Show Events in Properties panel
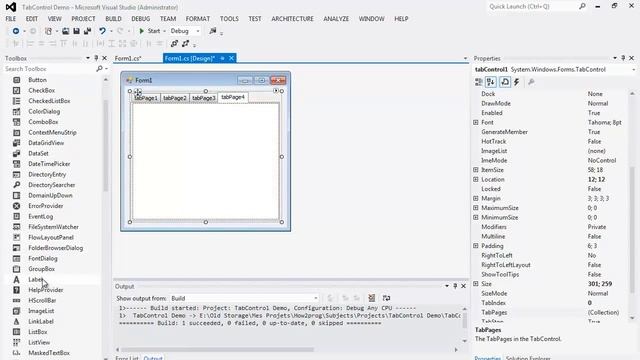This screenshot has height=360, width=640. tap(517, 82)
